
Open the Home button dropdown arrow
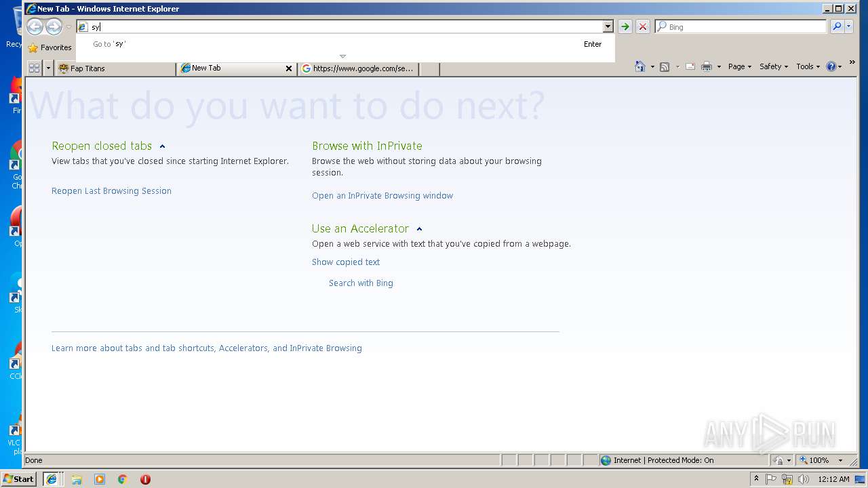coord(652,66)
